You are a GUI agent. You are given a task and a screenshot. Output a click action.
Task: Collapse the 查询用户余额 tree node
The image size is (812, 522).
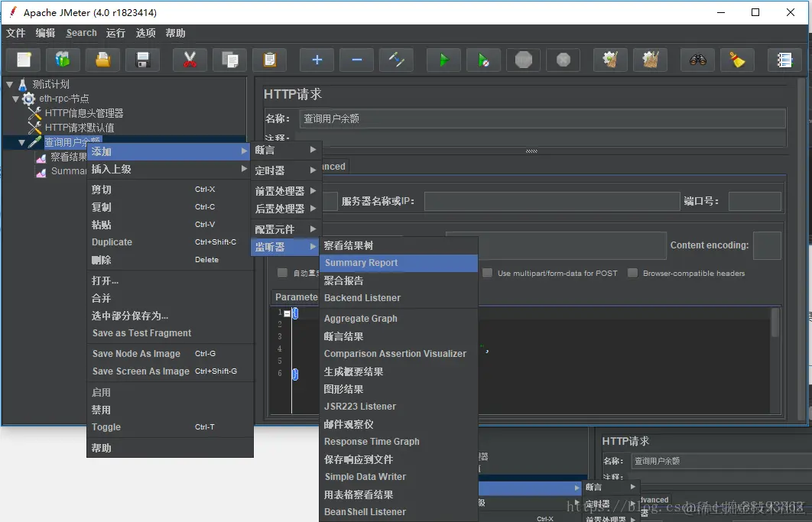[x=21, y=142]
